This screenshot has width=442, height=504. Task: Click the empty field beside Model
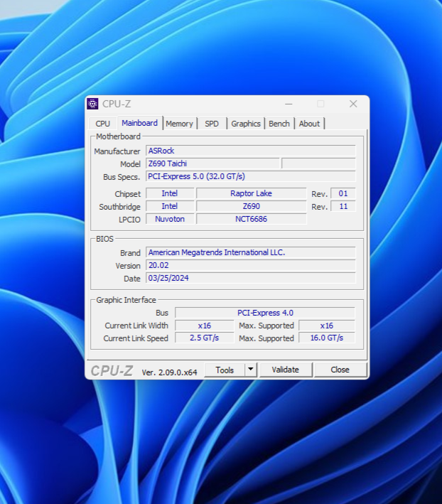[318, 163]
